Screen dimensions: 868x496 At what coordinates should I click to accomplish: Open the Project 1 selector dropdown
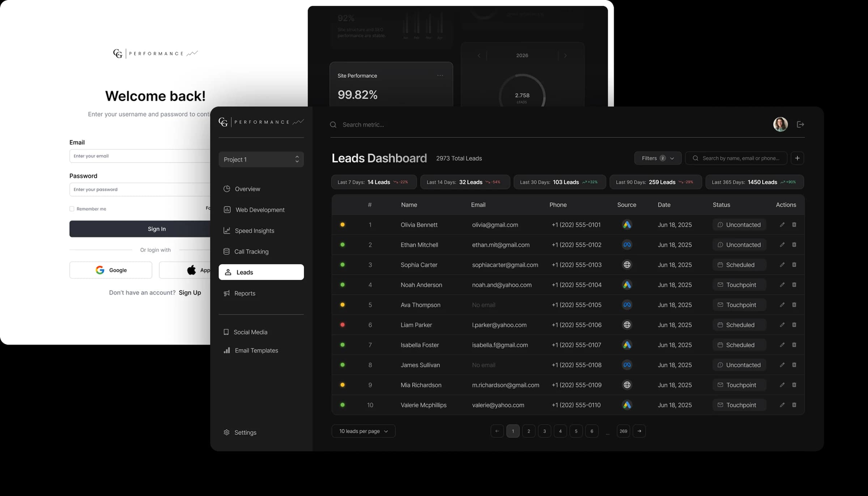coord(261,159)
